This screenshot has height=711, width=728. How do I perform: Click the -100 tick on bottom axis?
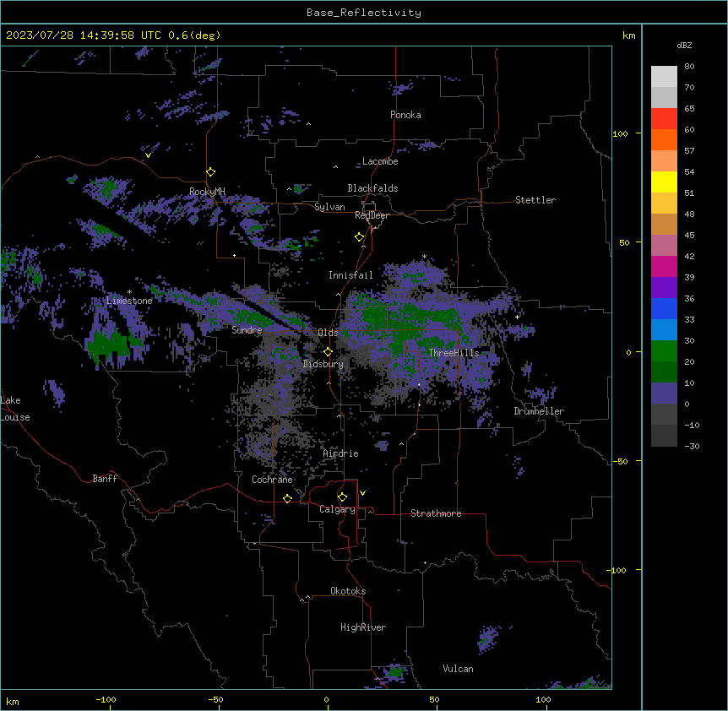pos(106,700)
